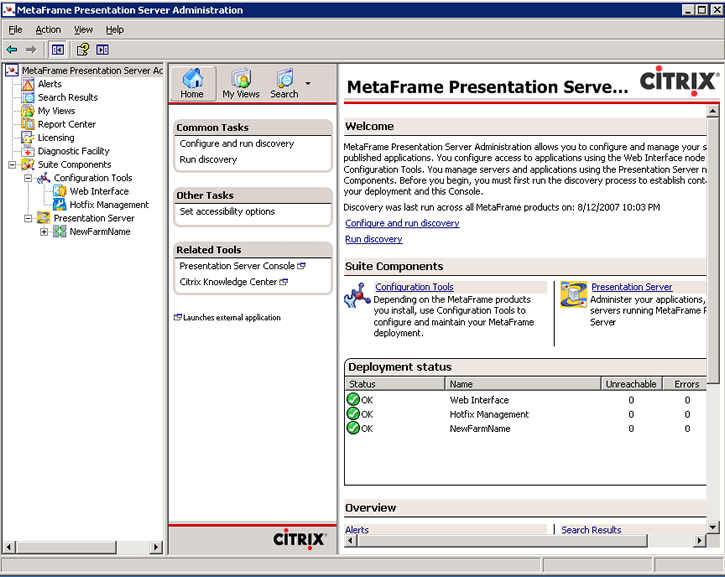Click 'Configure and run discovery' in Common Tasks
725x577 pixels.
237,144
